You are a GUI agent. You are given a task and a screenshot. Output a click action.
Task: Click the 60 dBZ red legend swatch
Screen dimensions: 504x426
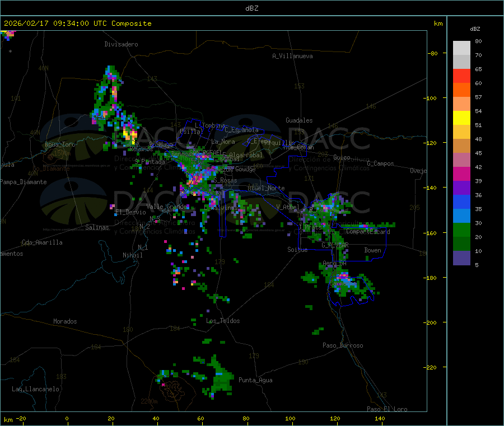tap(461, 76)
